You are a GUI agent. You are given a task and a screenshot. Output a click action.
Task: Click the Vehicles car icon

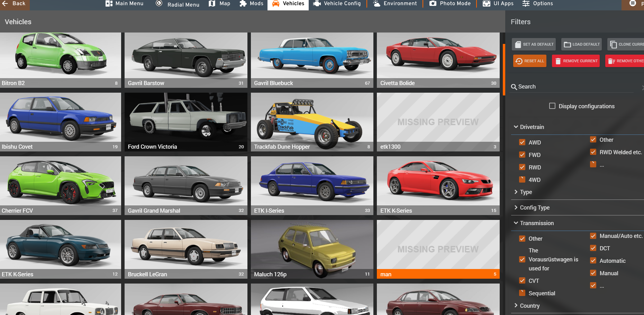coord(276,3)
